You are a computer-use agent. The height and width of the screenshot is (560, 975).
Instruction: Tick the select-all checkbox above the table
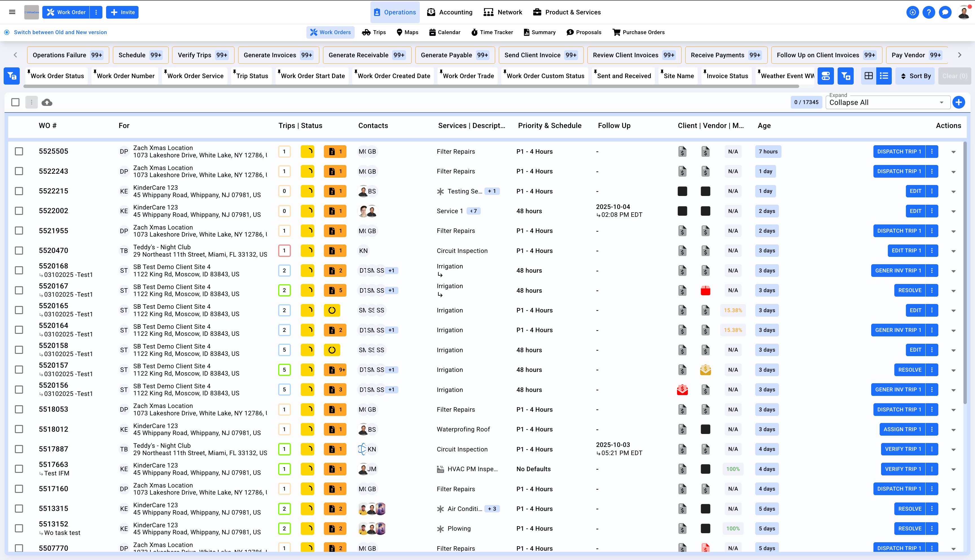point(16,102)
